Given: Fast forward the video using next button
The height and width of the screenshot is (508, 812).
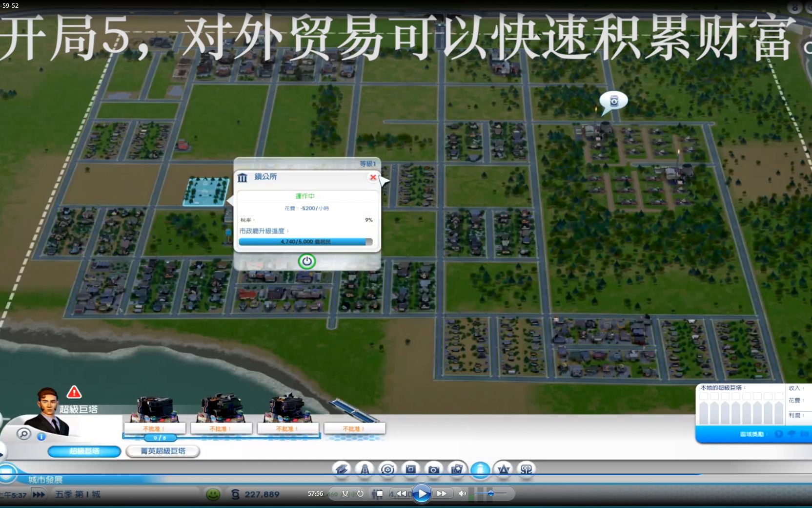Looking at the screenshot, I should click(442, 493).
